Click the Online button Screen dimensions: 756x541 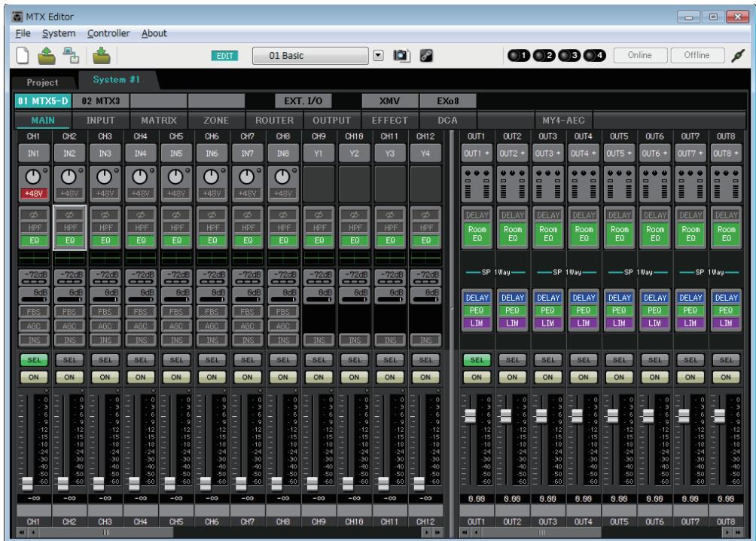point(640,56)
